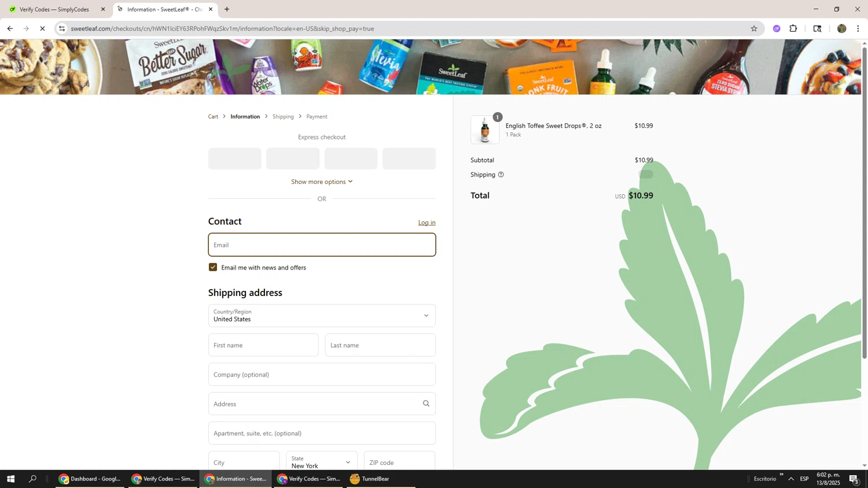Viewport: 868px width, 488px height.
Task: Open the purple extension icon in the toolbar
Action: 777,28
